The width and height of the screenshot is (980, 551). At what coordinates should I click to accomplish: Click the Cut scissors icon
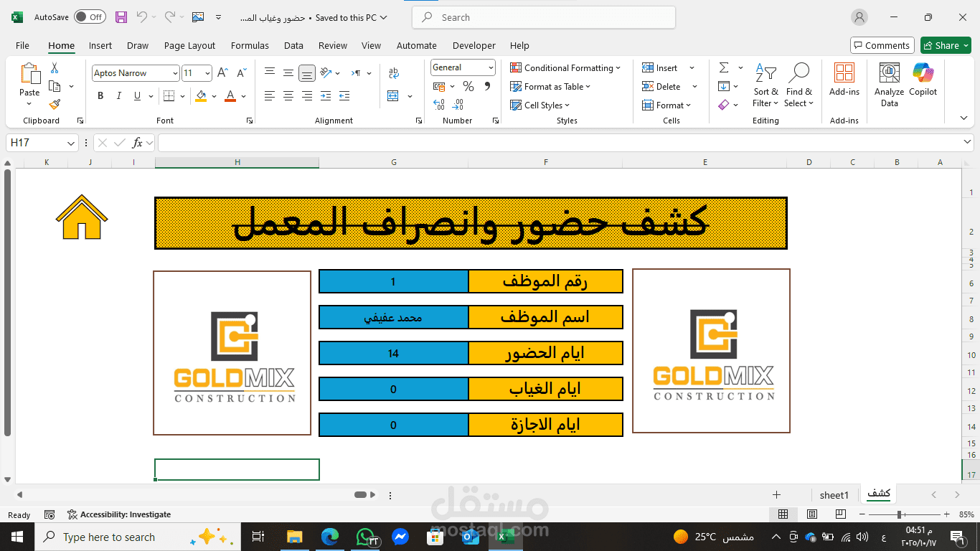[55, 68]
